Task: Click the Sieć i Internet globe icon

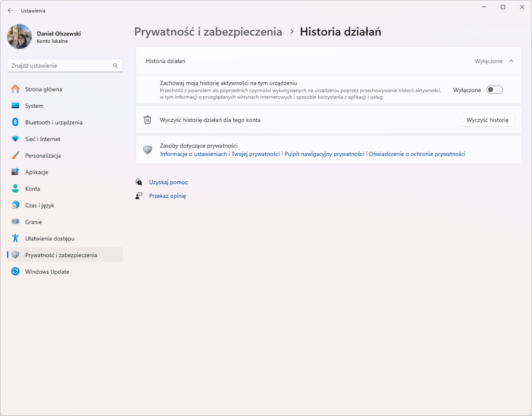Action: [x=16, y=139]
